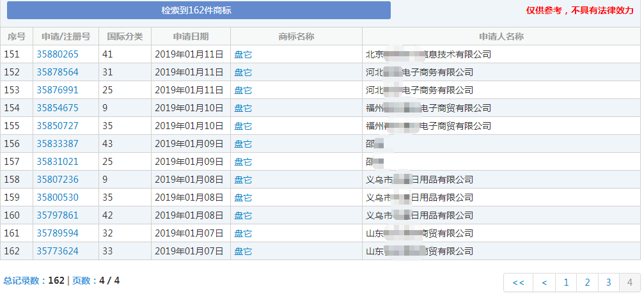Viewport: 644px width, 294px height.
Task: Click application date in row 160
Action: pyautogui.click(x=189, y=215)
